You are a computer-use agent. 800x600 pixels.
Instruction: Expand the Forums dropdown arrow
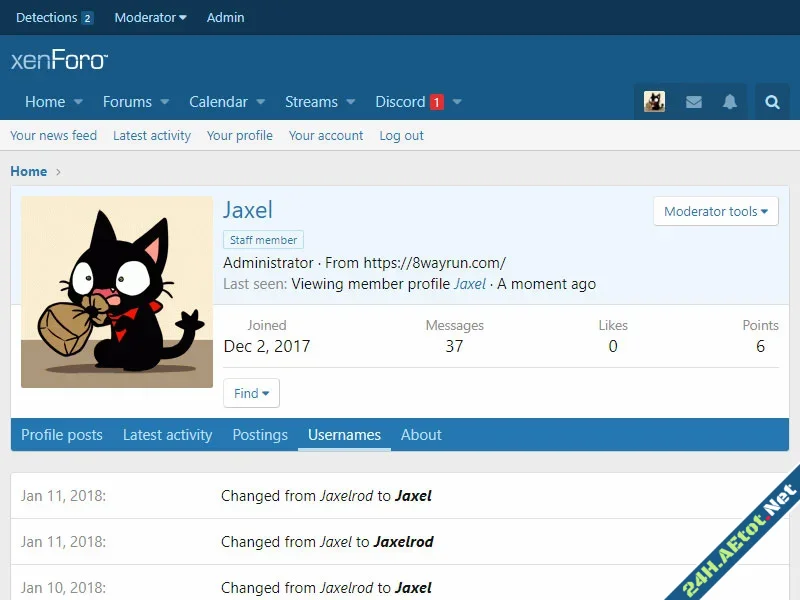click(165, 102)
